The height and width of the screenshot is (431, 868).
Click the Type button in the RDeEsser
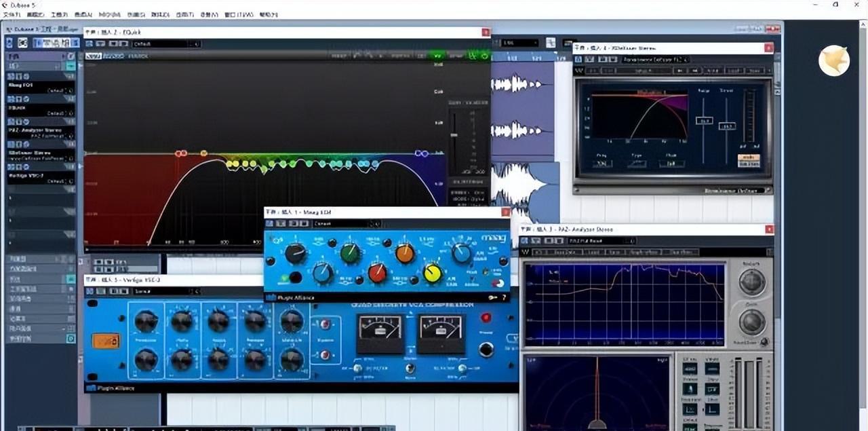point(638,163)
